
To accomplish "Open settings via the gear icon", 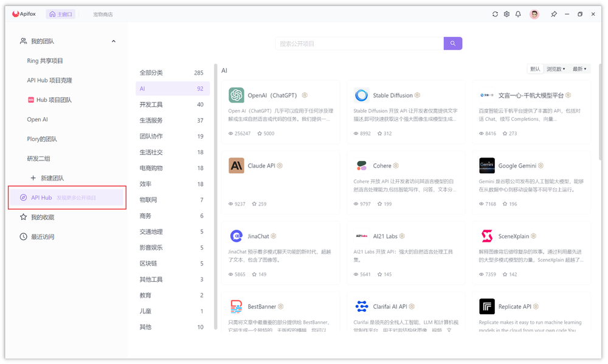I will (x=506, y=13).
